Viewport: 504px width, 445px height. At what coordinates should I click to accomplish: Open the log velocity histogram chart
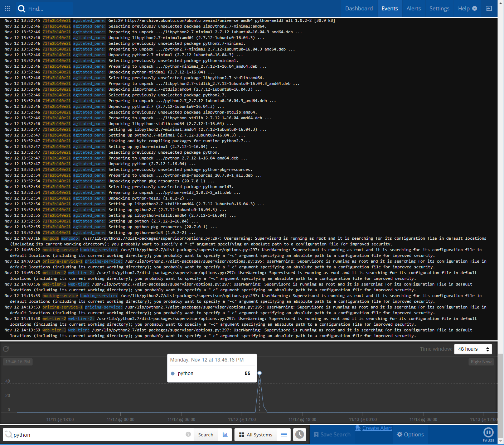[225, 434]
